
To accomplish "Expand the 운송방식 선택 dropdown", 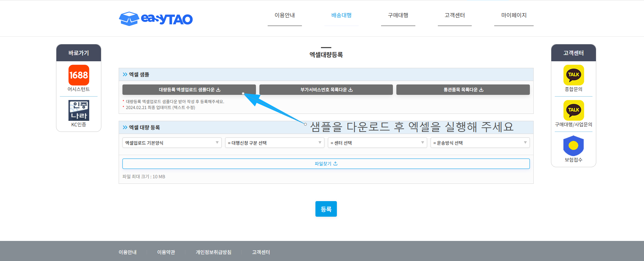I will click(480, 143).
